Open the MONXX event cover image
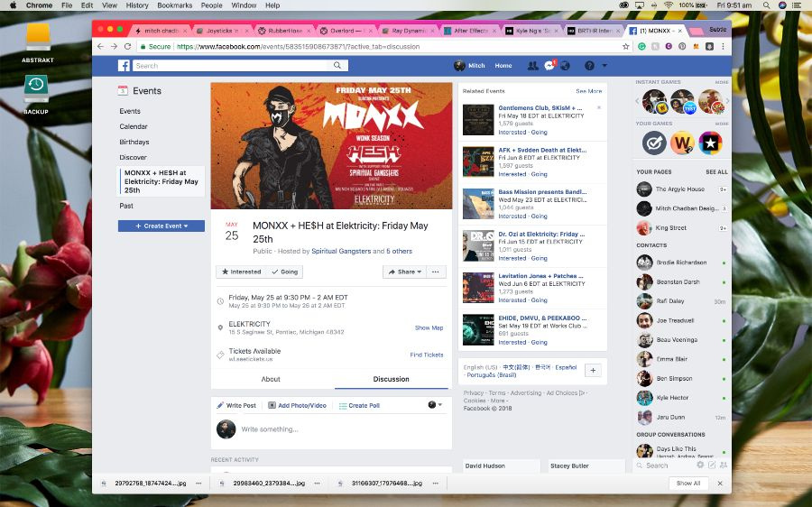 (x=331, y=145)
